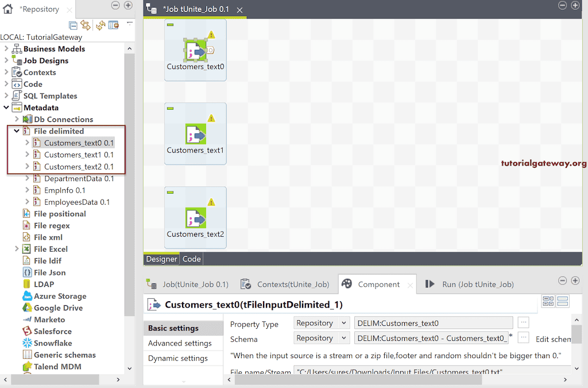Collapse all items using the repository toolbar icon
The width and height of the screenshot is (588, 388).
[72, 25]
